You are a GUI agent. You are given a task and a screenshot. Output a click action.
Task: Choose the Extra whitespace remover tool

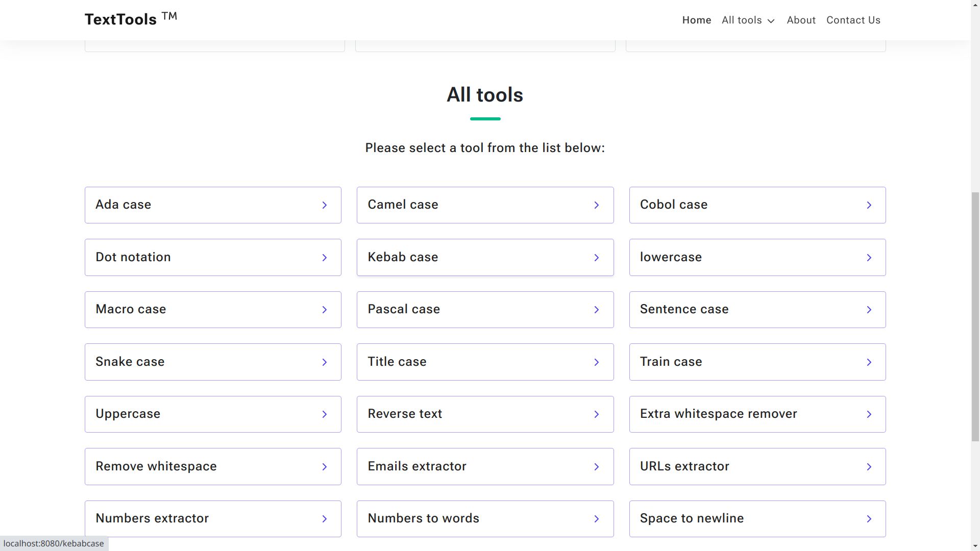click(756, 414)
